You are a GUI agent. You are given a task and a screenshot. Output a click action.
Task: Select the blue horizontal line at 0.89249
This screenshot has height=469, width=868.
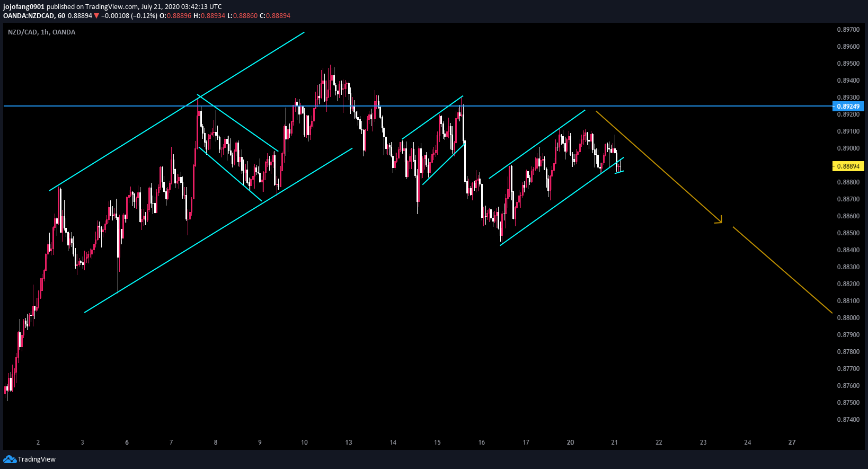pos(418,106)
